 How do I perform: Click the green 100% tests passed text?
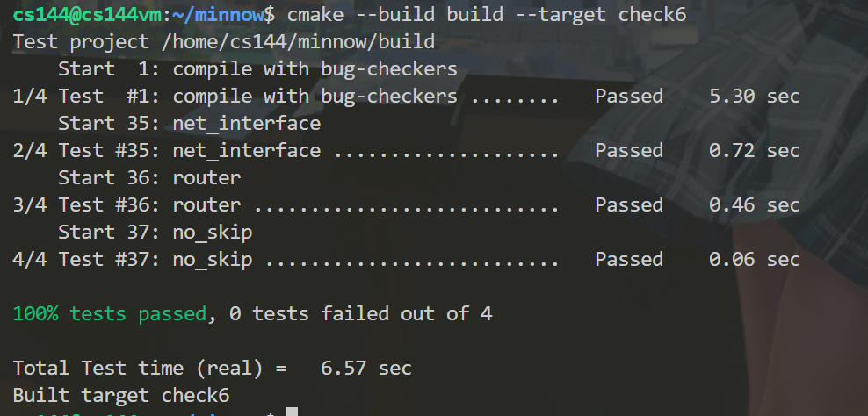[x=110, y=313]
